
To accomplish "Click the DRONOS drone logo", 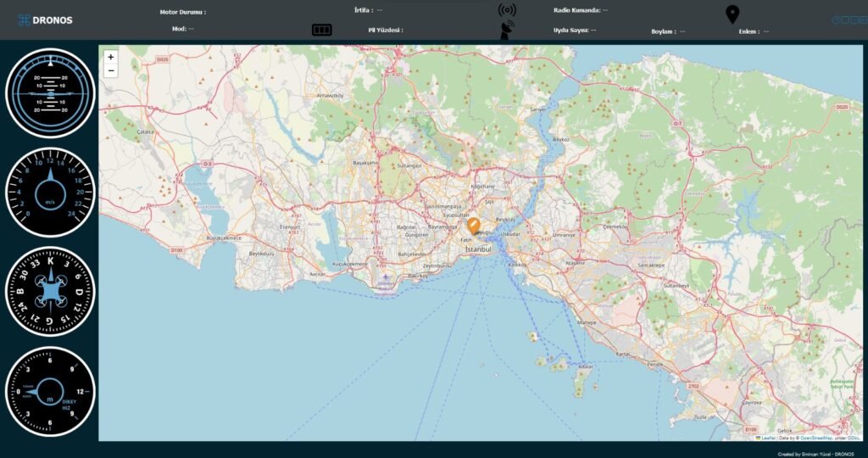I will pyautogui.click(x=24, y=20).
